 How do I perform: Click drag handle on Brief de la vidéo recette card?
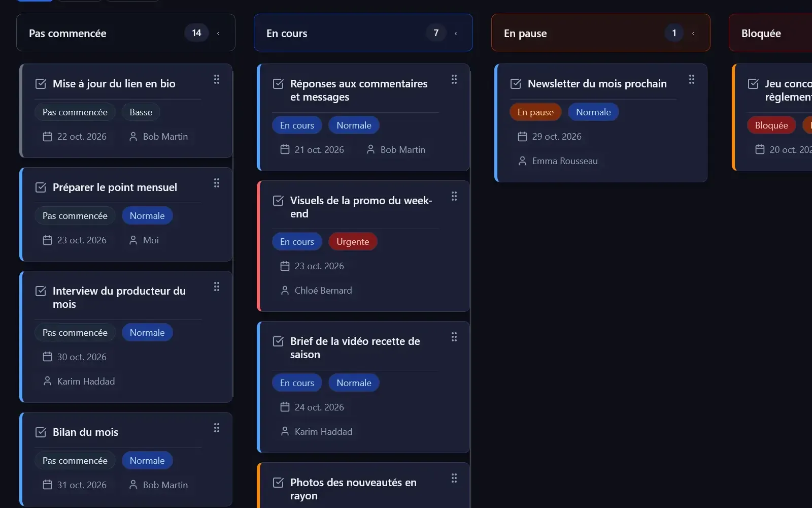click(x=454, y=337)
